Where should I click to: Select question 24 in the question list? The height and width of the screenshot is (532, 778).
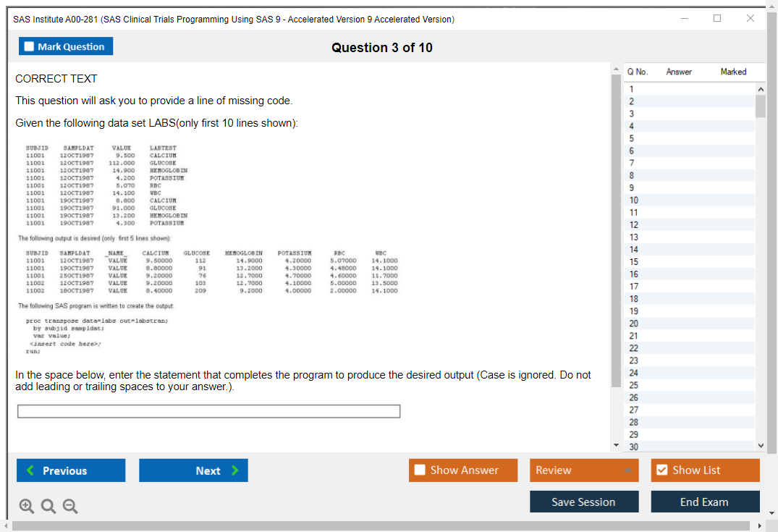[x=634, y=373]
